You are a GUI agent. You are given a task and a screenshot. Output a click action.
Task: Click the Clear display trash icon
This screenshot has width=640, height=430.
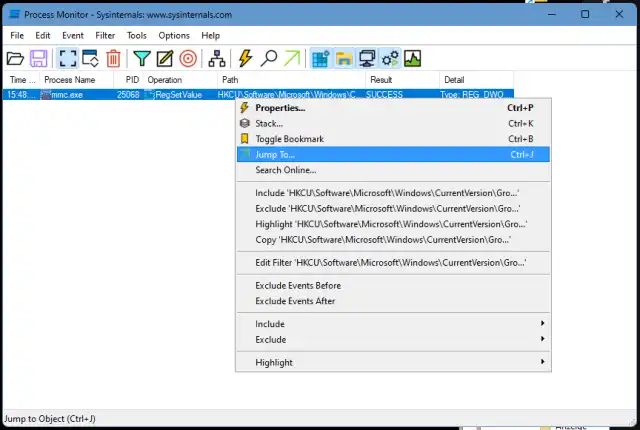pos(114,59)
